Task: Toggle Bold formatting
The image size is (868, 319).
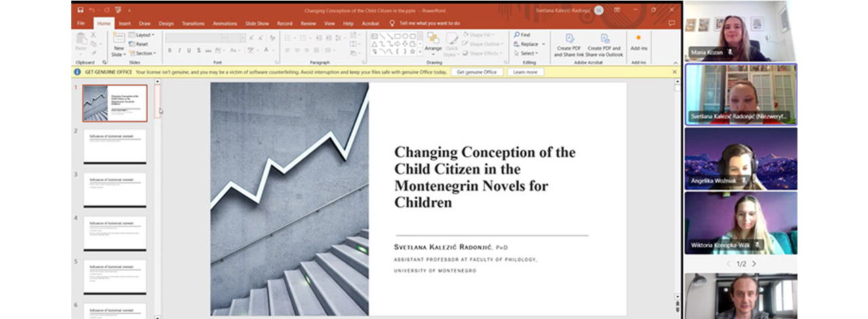Action: tap(170, 50)
